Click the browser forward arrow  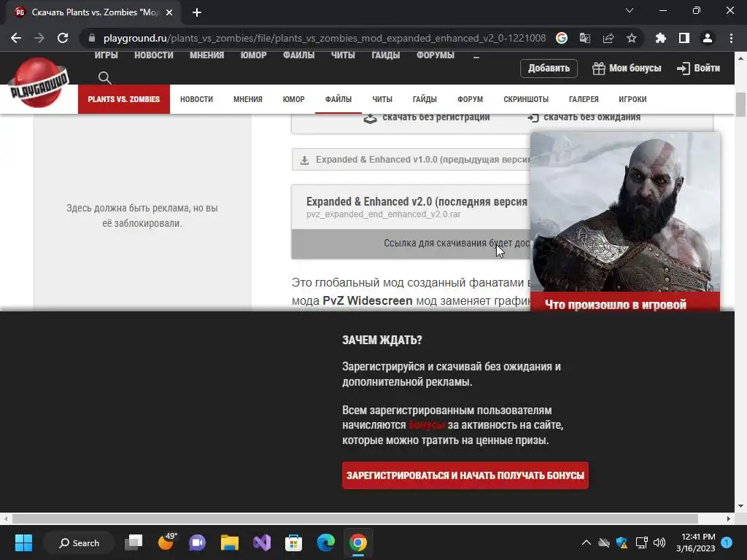(x=39, y=38)
